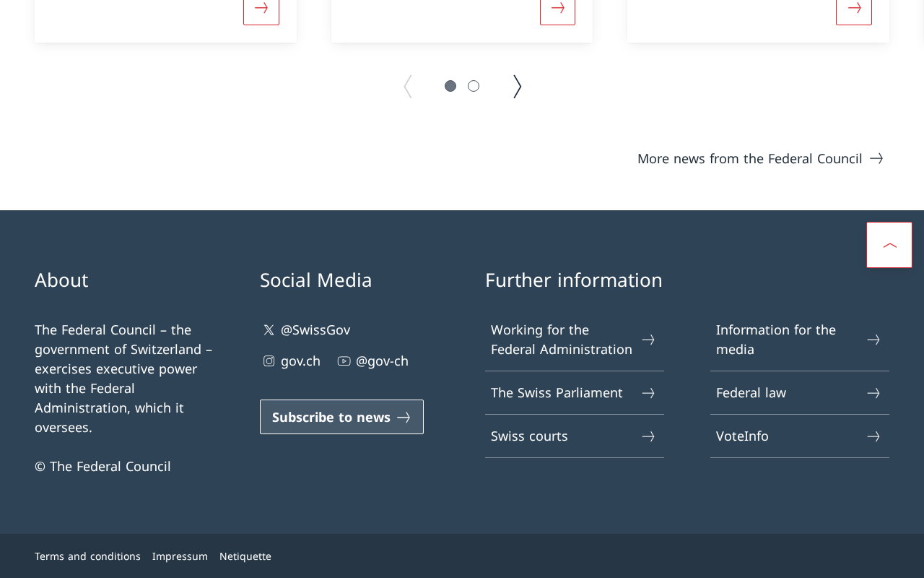Open Working for the Federal Administration
The height and width of the screenshot is (578, 924).
coord(575,340)
